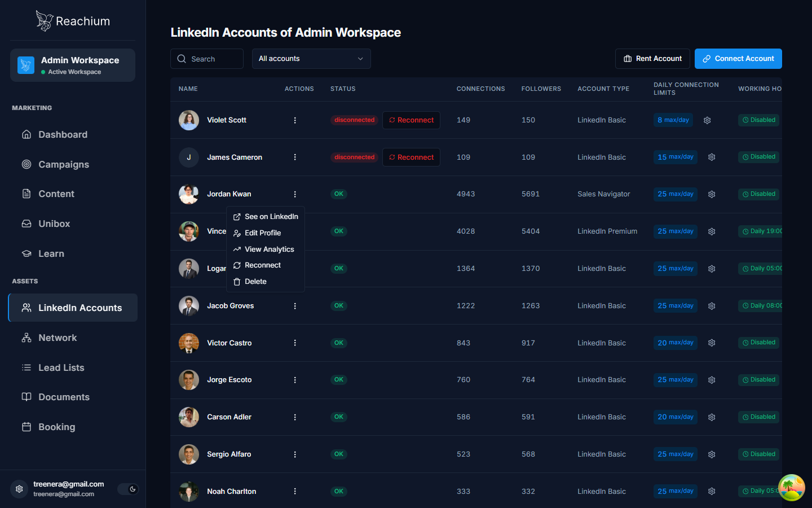The image size is (812, 508).
Task: Reconnect James Cameron's account
Action: (411, 157)
